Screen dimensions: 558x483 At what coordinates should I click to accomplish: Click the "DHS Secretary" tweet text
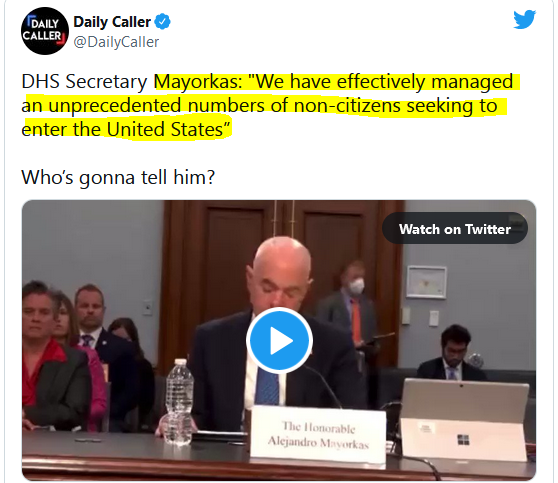84,82
